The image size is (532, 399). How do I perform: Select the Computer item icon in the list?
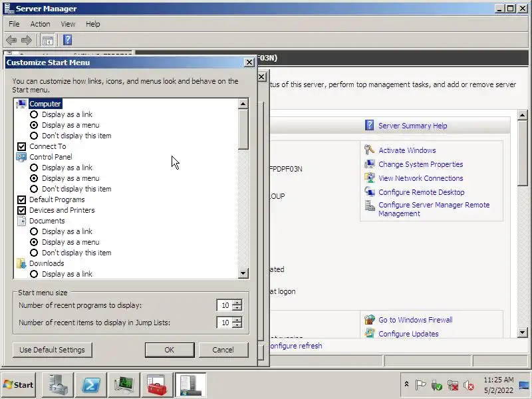pyautogui.click(x=21, y=104)
